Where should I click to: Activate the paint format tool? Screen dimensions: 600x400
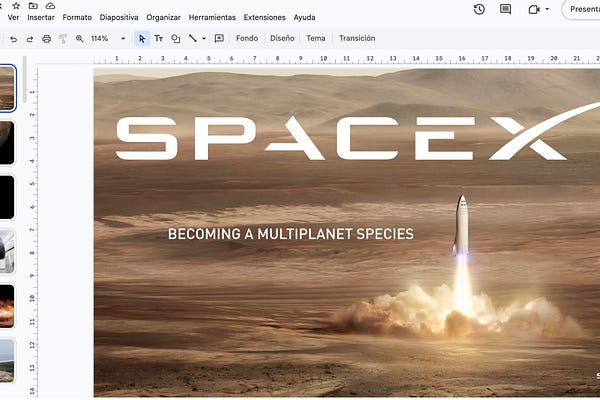coord(63,39)
